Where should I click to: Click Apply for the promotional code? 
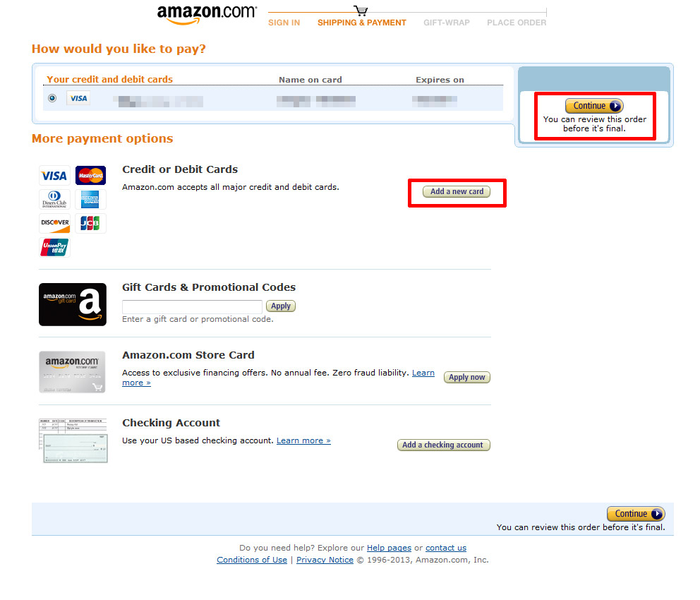(x=281, y=306)
